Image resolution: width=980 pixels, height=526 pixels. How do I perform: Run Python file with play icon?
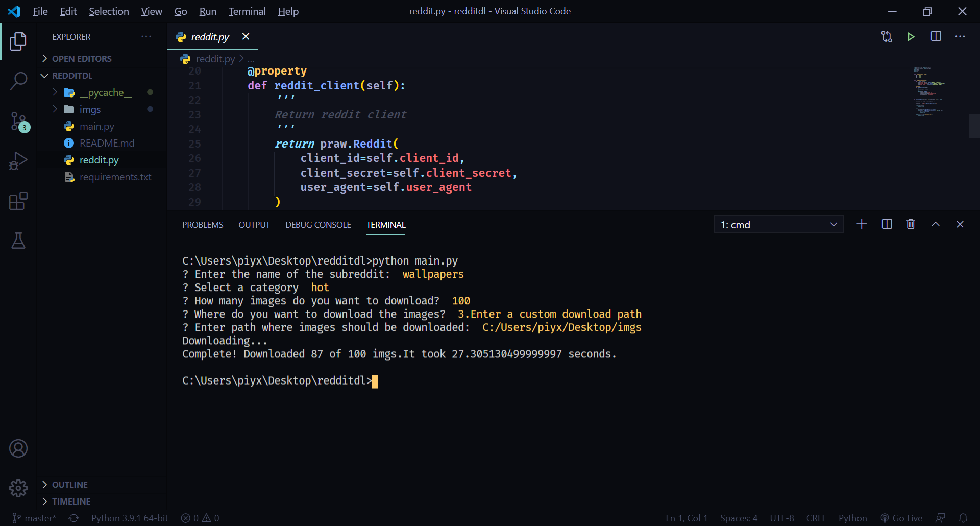[x=911, y=36]
